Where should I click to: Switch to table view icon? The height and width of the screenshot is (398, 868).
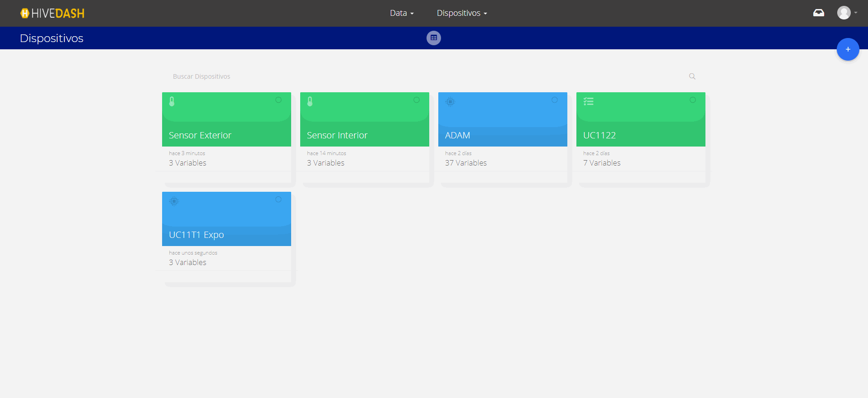coord(433,38)
